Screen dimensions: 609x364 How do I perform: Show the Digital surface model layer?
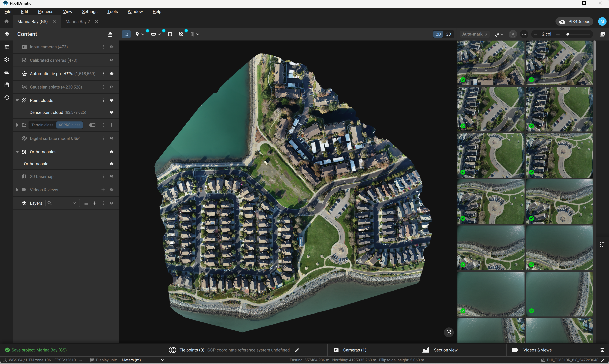[x=112, y=138]
